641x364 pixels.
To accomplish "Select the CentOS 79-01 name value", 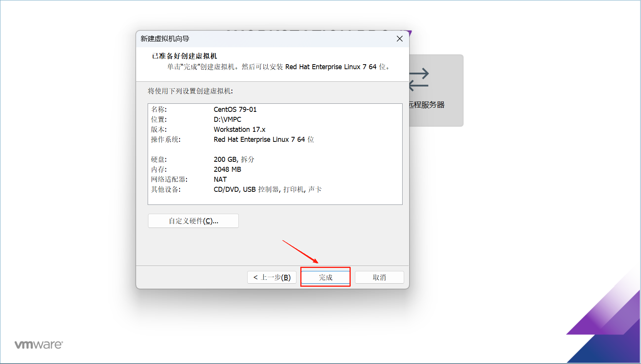I will (235, 110).
